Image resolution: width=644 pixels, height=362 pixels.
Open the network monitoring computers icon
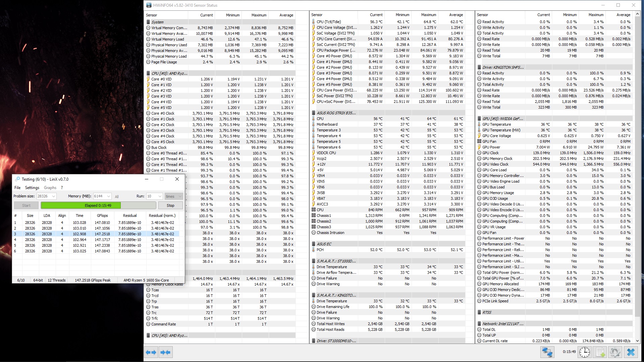547,352
